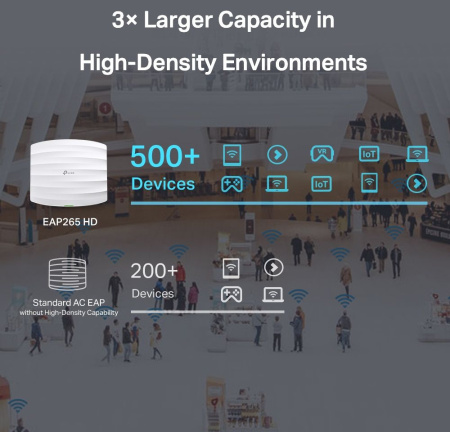Click the blue IoT icon below the VR headset
Screen dimensions: 450x432
click(321, 184)
